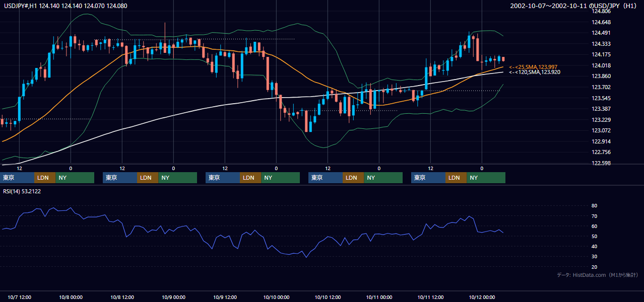Click the 10/8 00:00 date label
This screenshot has width=644, height=302.
pyautogui.click(x=71, y=297)
